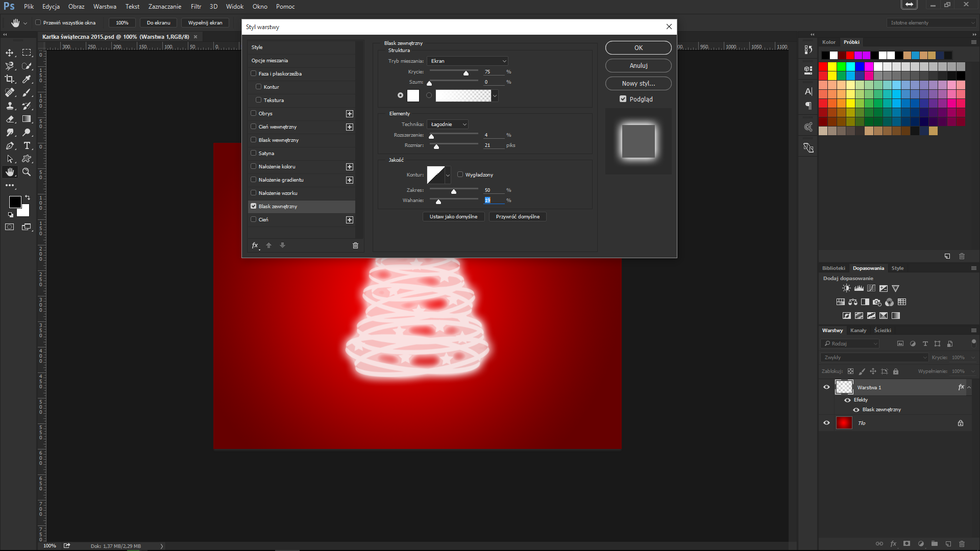Viewport: 980px width, 551px height.
Task: Open the Filtr menu
Action: 196,7
